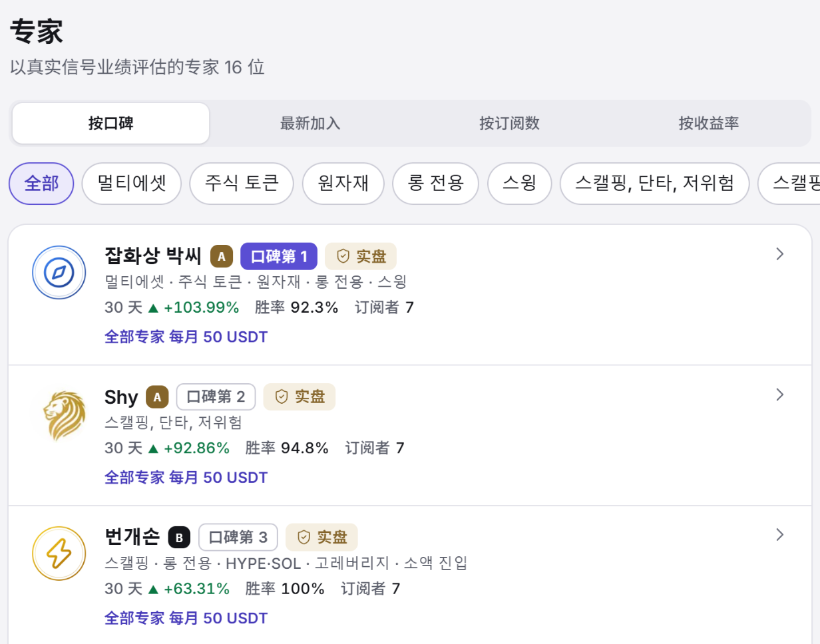Viewport: 820px width, 644px height.
Task: Click the B grade badge beside 번개손
Action: [x=180, y=537]
